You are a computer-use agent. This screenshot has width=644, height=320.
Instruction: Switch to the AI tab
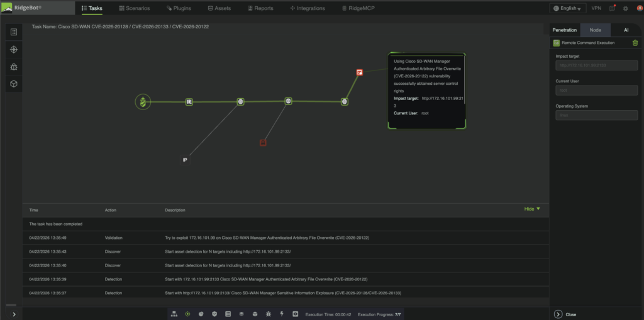(x=626, y=30)
